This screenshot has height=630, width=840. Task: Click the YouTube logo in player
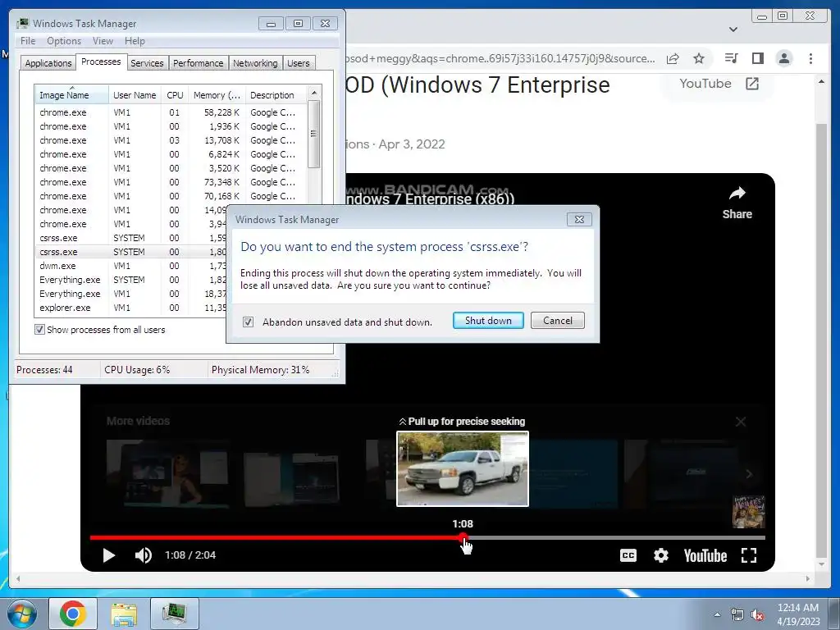click(705, 555)
